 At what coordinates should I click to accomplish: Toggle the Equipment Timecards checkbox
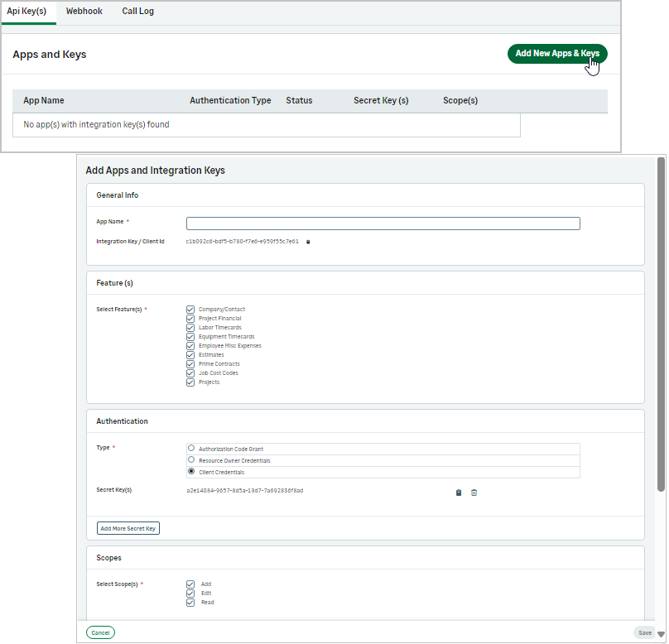pos(190,337)
